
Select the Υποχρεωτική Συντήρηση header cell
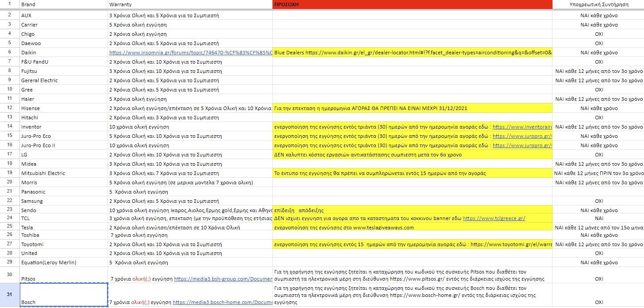point(598,4)
